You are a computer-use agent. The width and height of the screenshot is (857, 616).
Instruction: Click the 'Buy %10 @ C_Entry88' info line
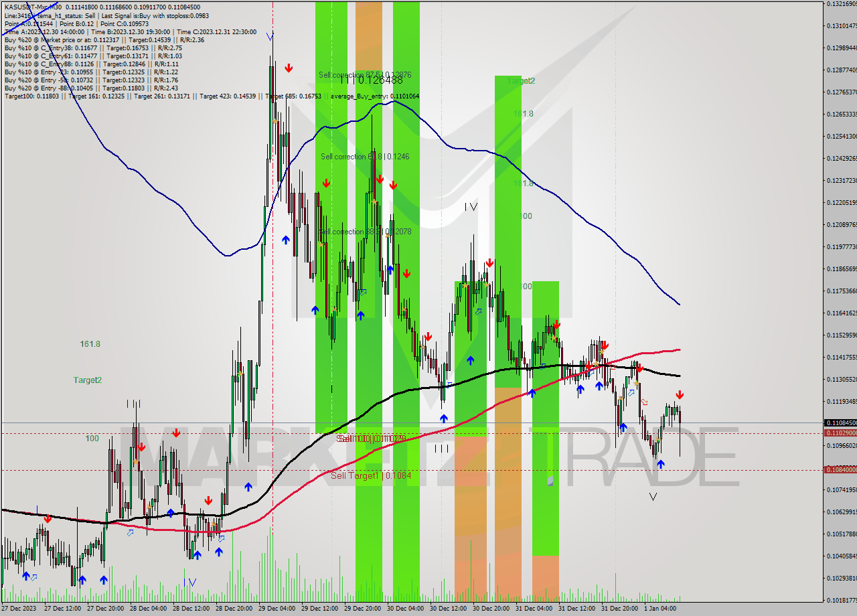click(91, 64)
